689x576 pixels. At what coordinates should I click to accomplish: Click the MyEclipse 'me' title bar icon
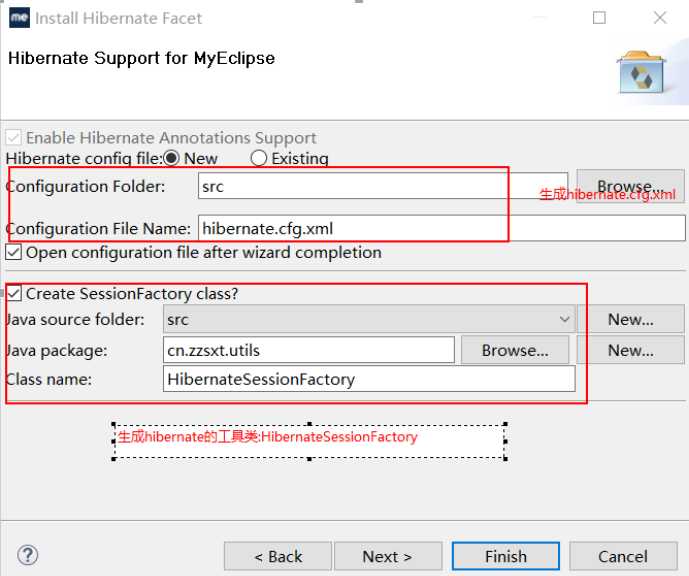tap(19, 18)
